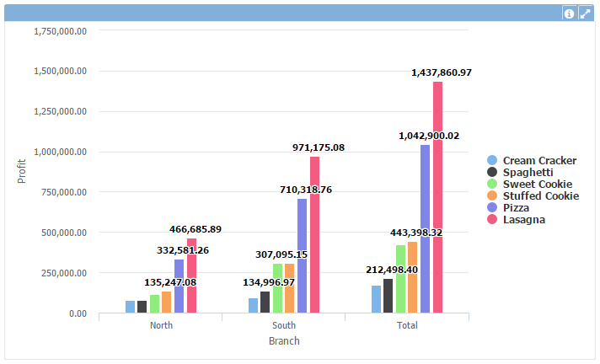Click the Total category axis label
This screenshot has height=364, width=600.
click(407, 325)
